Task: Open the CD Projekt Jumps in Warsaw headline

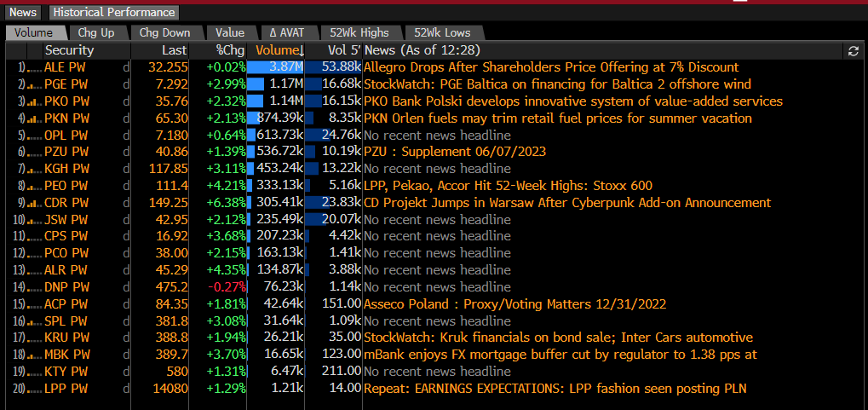Action: (567, 203)
